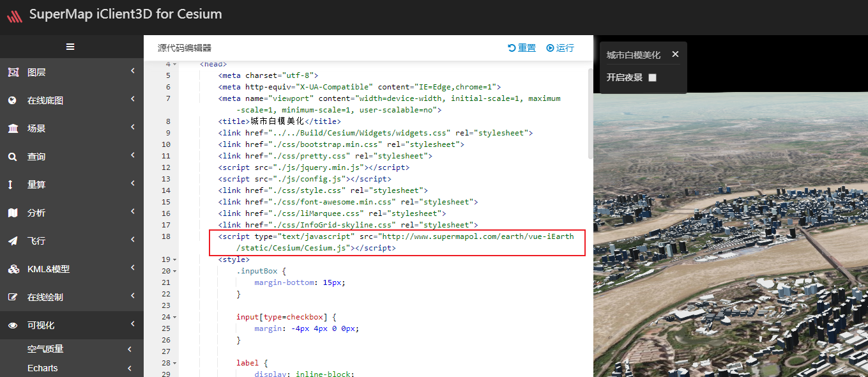
Task: Click the bootstrap.min.css code line
Action: coord(341,144)
